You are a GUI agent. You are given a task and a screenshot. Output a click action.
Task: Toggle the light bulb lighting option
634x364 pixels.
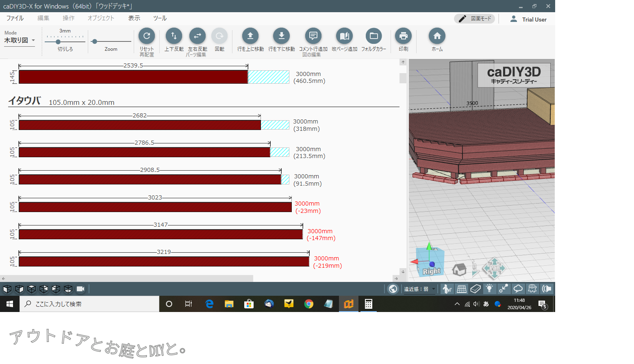point(490,289)
